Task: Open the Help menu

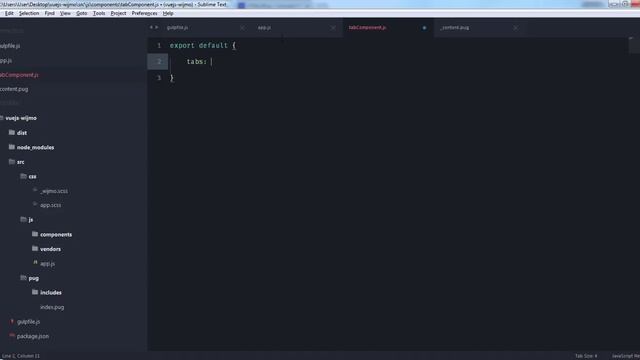Action: [168, 13]
